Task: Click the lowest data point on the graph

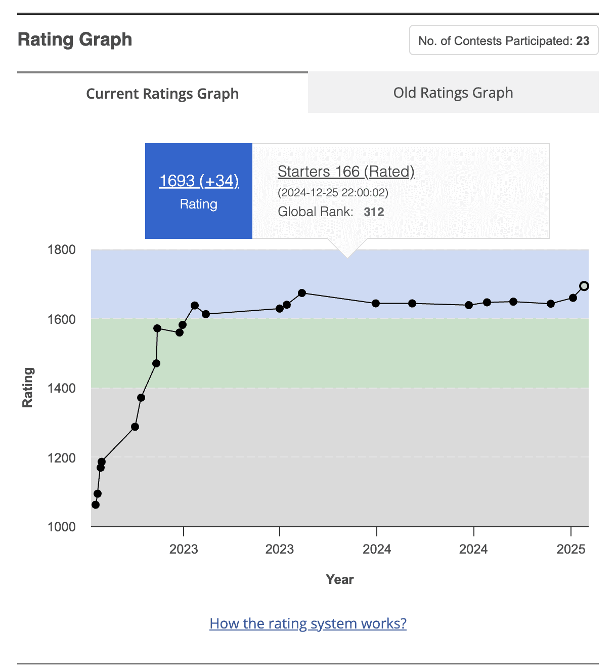Action: (96, 505)
